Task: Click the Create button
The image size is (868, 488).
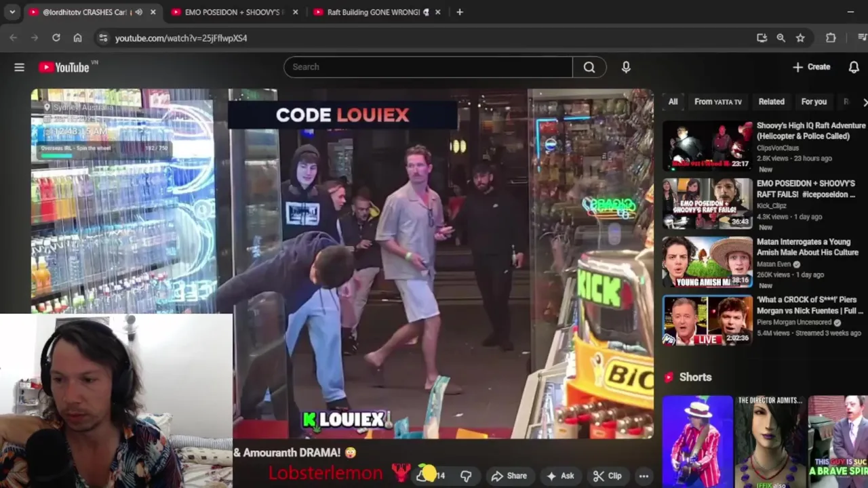Action: [x=812, y=67]
